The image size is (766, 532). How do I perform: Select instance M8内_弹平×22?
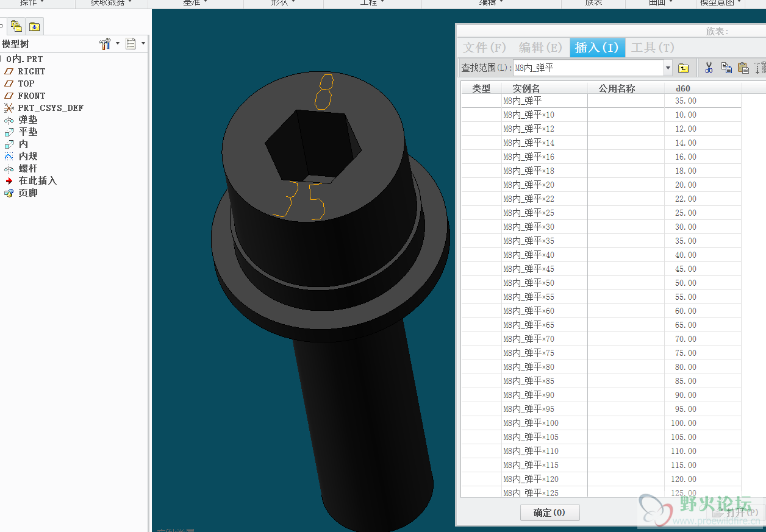click(x=529, y=199)
